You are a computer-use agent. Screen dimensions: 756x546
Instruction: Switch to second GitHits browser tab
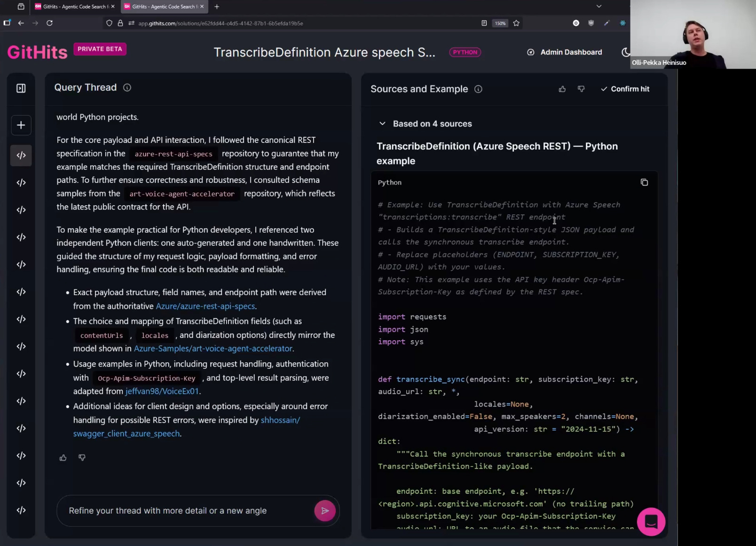tap(165, 7)
